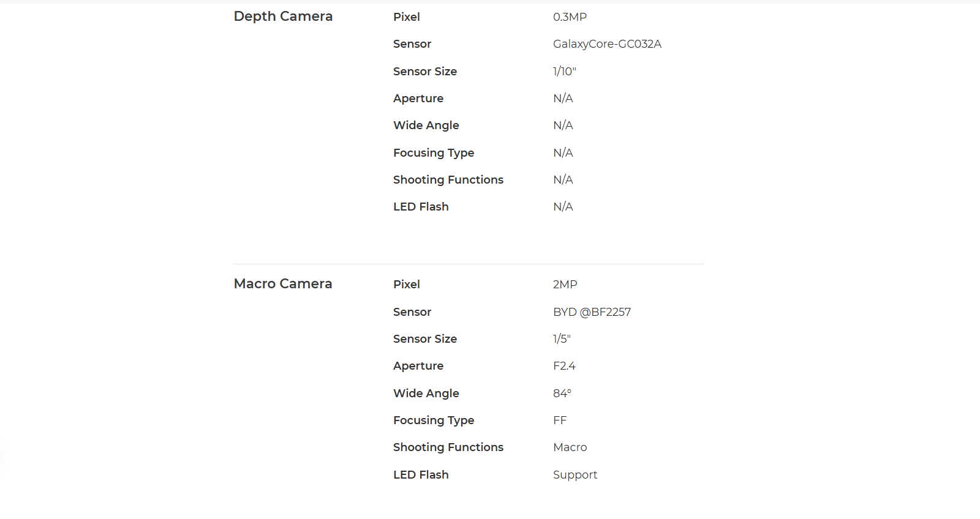Click the Macro Camera section heading
The height and width of the screenshot is (519, 980).
(283, 284)
